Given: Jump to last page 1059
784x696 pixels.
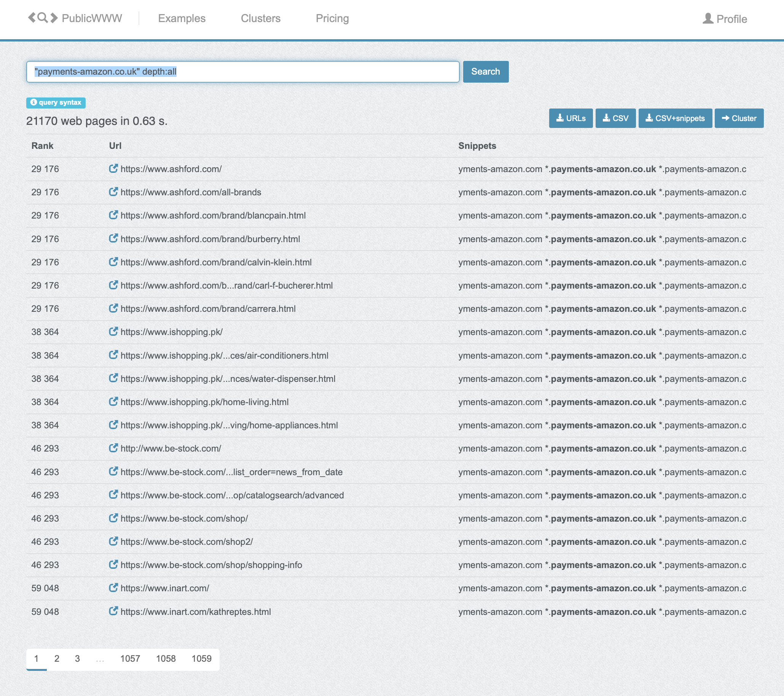Looking at the screenshot, I should 201,659.
